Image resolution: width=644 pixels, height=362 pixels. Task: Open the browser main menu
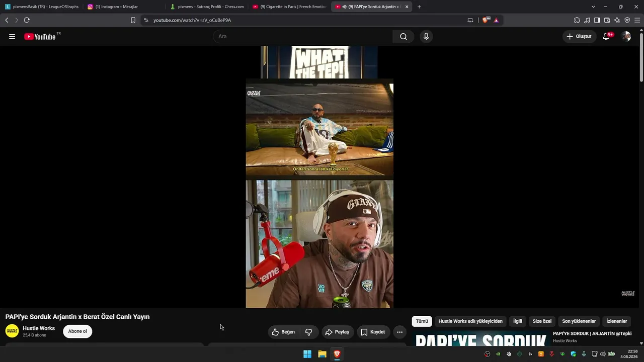tap(637, 20)
